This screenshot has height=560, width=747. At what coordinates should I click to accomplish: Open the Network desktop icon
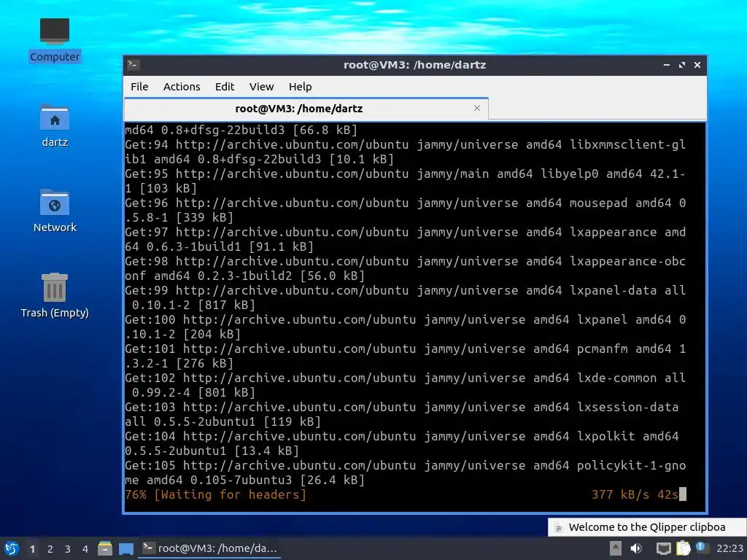click(x=54, y=211)
